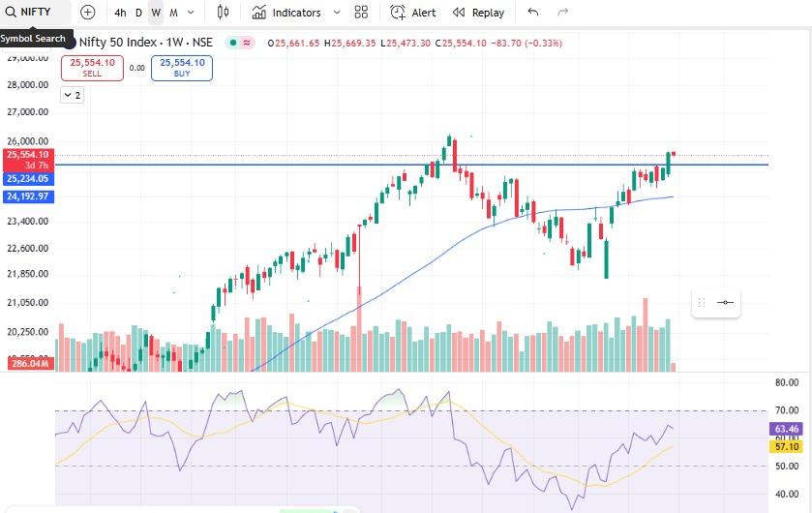Open the chart layout grid icon
The width and height of the screenshot is (812, 513).
[361, 13]
